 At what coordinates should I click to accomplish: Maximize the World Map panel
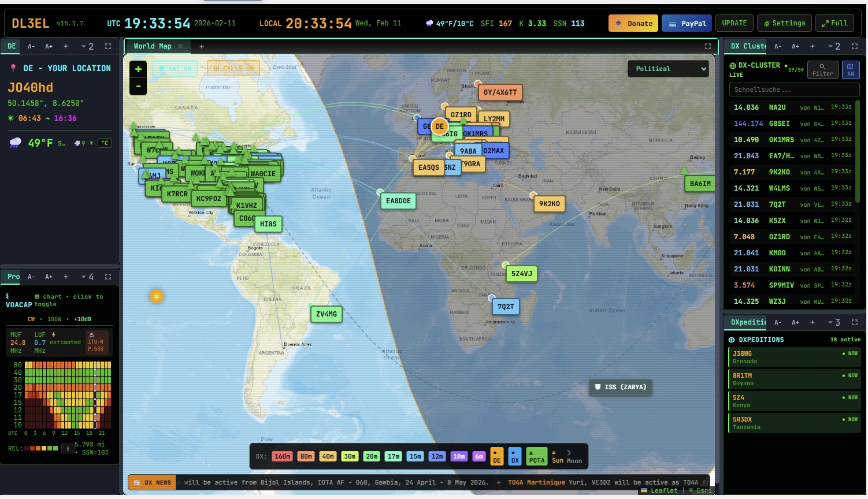tap(708, 46)
